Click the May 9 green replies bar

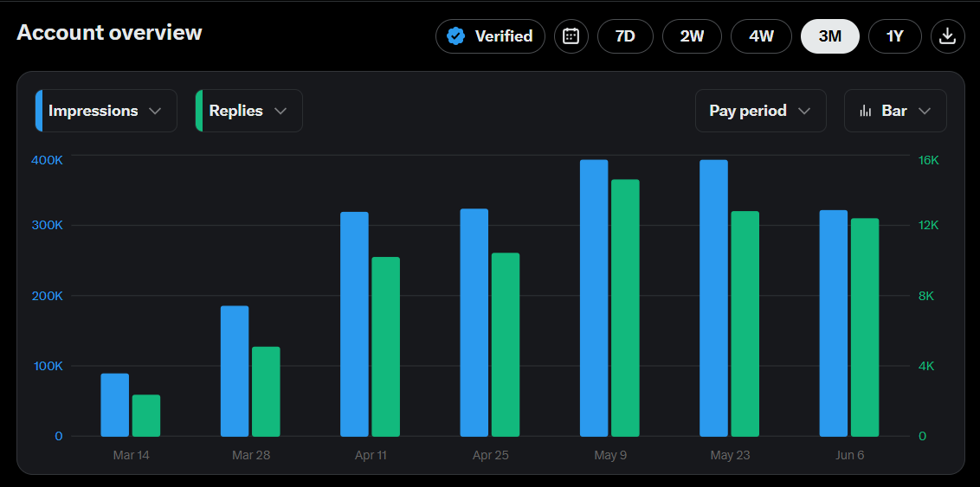[x=625, y=308]
